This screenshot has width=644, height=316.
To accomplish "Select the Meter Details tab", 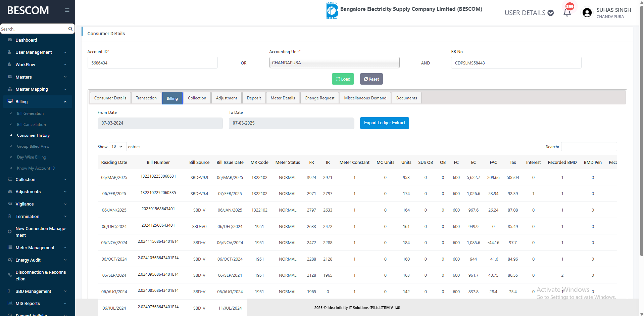I will (283, 98).
